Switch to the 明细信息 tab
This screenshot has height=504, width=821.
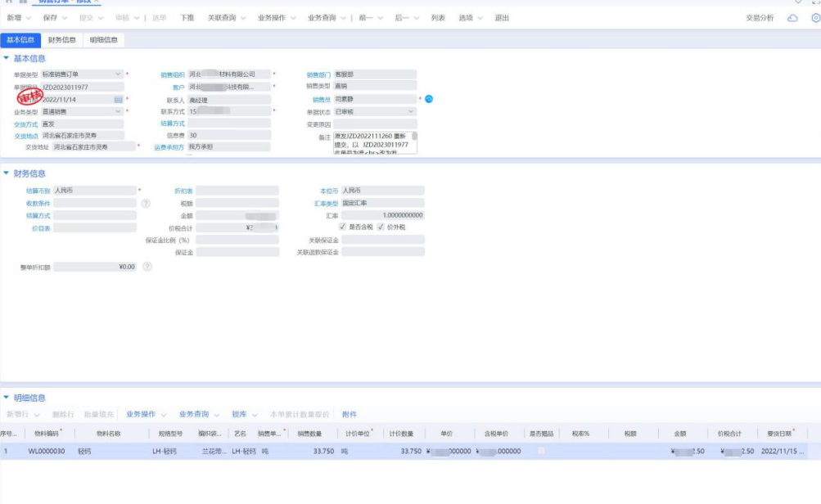[x=103, y=39]
